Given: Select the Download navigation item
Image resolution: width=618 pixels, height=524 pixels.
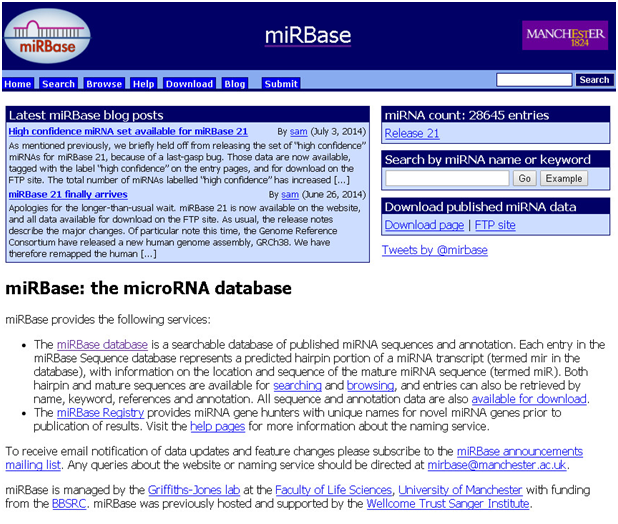Looking at the screenshot, I should click(x=189, y=84).
